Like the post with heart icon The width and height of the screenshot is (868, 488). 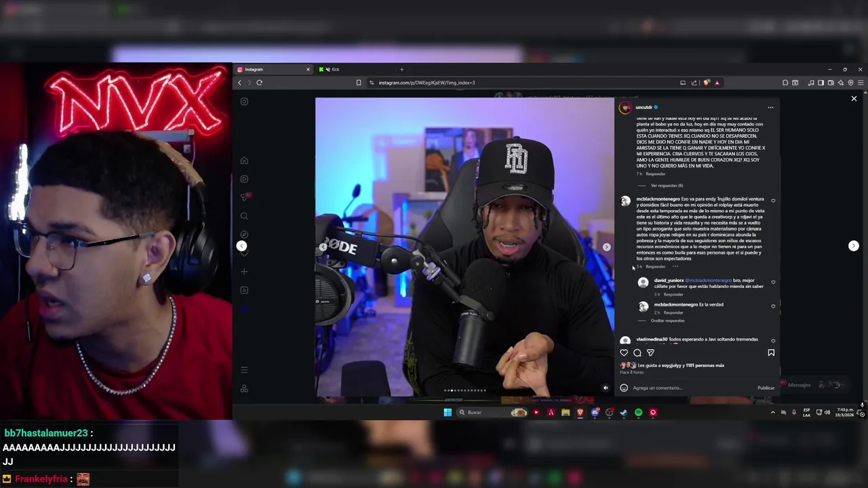click(624, 352)
